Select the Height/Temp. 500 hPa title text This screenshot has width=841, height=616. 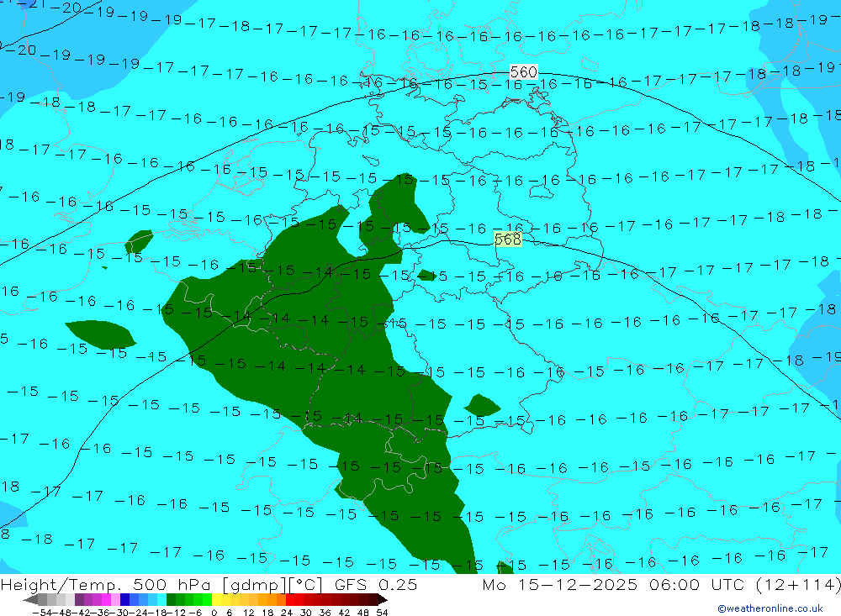[x=108, y=584]
